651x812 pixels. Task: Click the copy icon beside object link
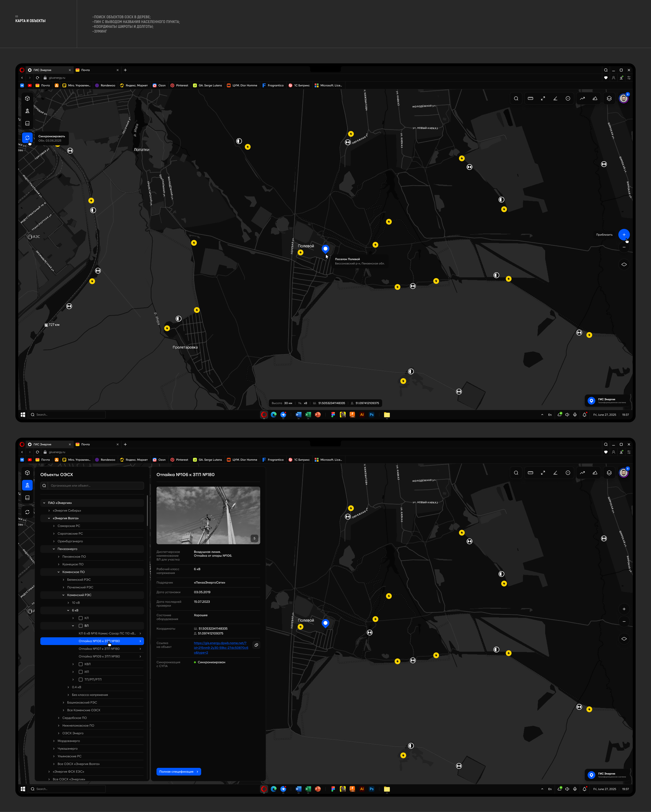[256, 645]
